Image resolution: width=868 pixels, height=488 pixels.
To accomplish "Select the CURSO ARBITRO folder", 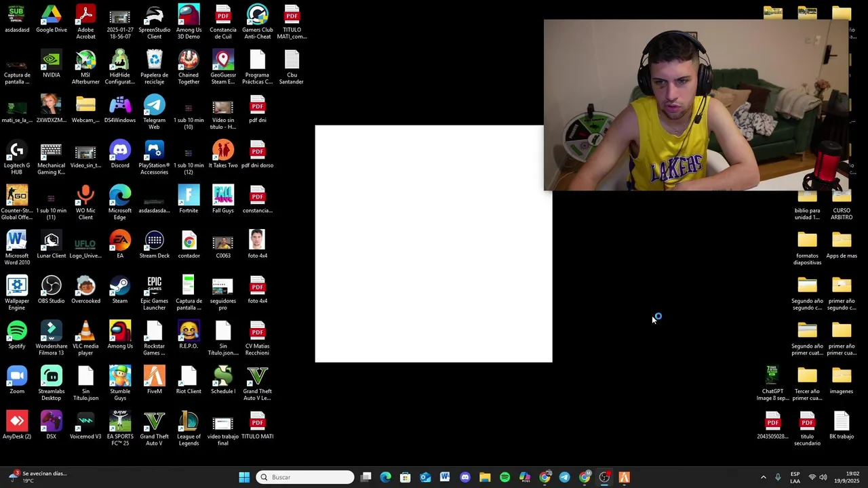I will tap(842, 205).
